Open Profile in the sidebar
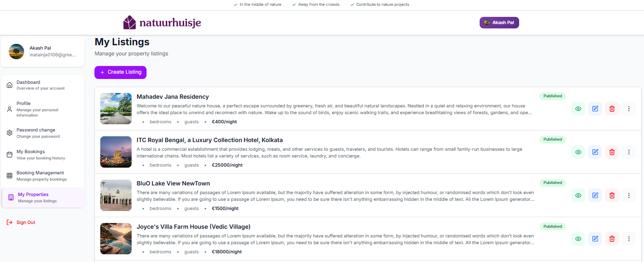 (42, 109)
